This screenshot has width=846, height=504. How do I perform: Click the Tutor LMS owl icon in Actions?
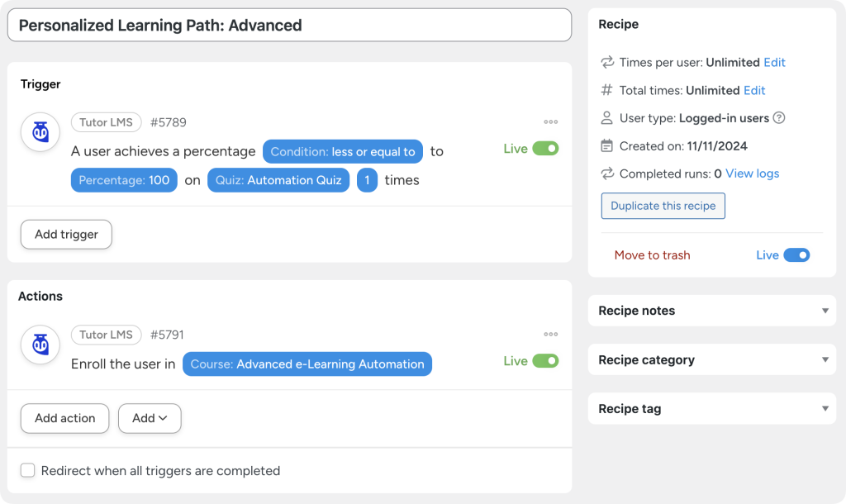(x=40, y=345)
